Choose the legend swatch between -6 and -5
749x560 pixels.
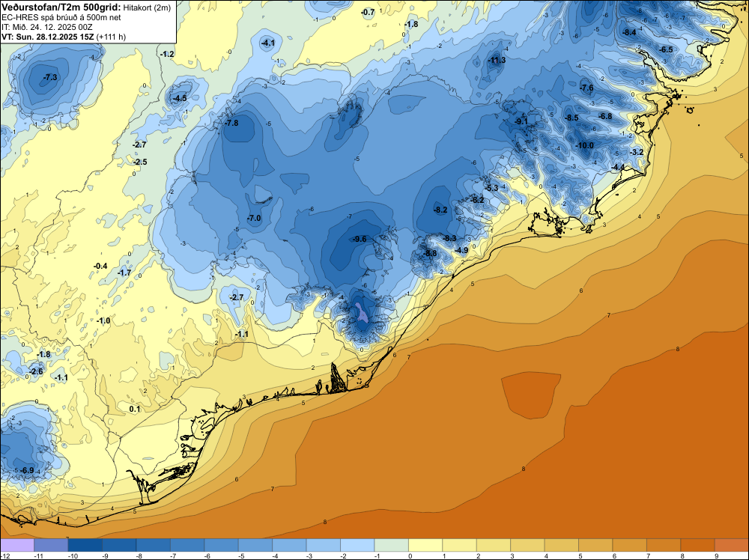[221, 545]
